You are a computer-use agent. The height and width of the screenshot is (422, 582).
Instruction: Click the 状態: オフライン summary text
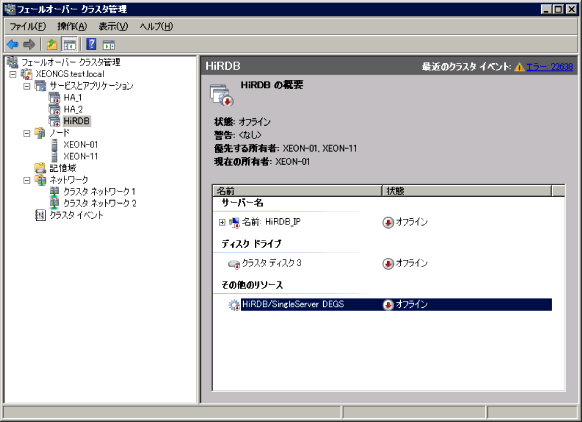point(242,122)
